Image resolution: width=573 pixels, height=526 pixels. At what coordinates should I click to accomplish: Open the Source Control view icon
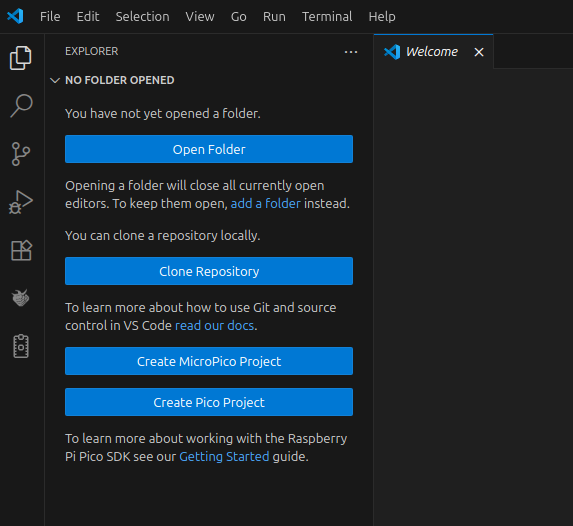pyautogui.click(x=21, y=154)
